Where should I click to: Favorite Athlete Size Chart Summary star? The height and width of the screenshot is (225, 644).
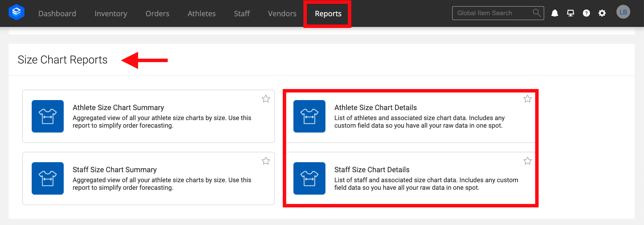click(266, 99)
